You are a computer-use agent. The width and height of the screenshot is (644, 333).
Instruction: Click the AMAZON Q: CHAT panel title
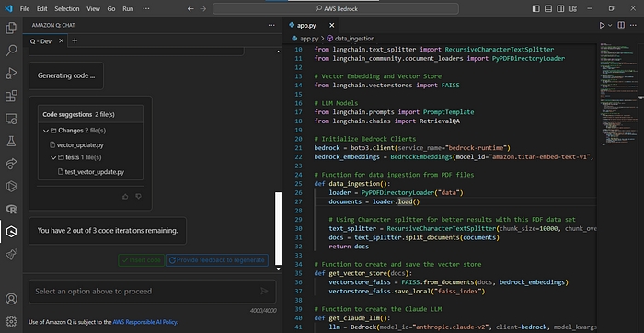(x=53, y=25)
